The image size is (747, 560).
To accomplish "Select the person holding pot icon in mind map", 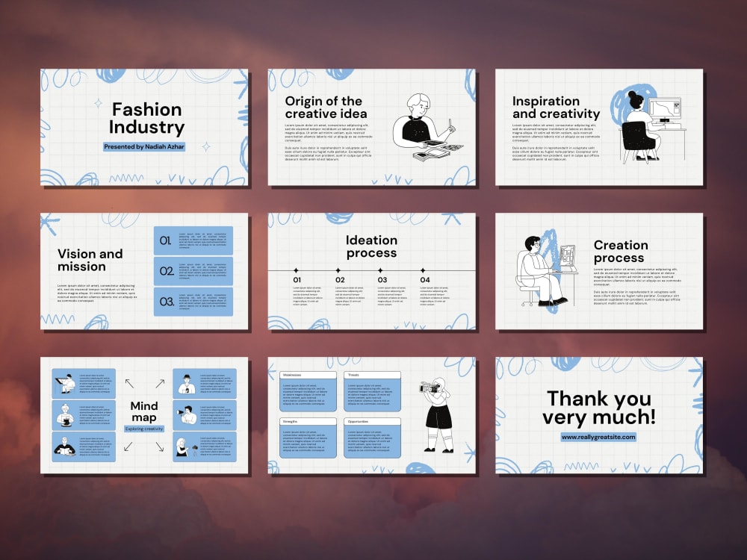I will (65, 415).
